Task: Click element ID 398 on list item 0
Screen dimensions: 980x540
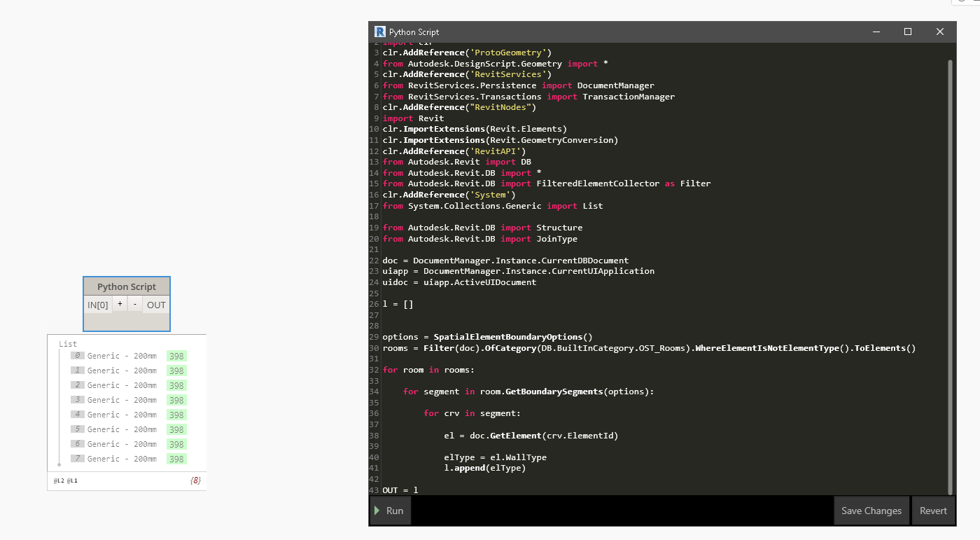Action: [176, 356]
